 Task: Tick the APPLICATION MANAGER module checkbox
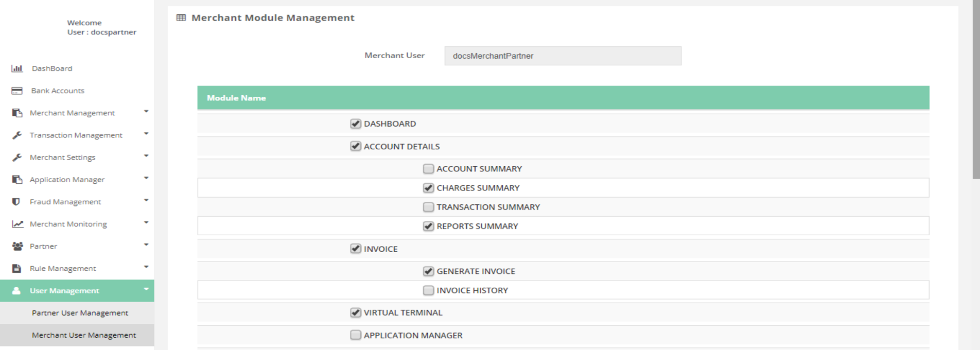click(356, 335)
